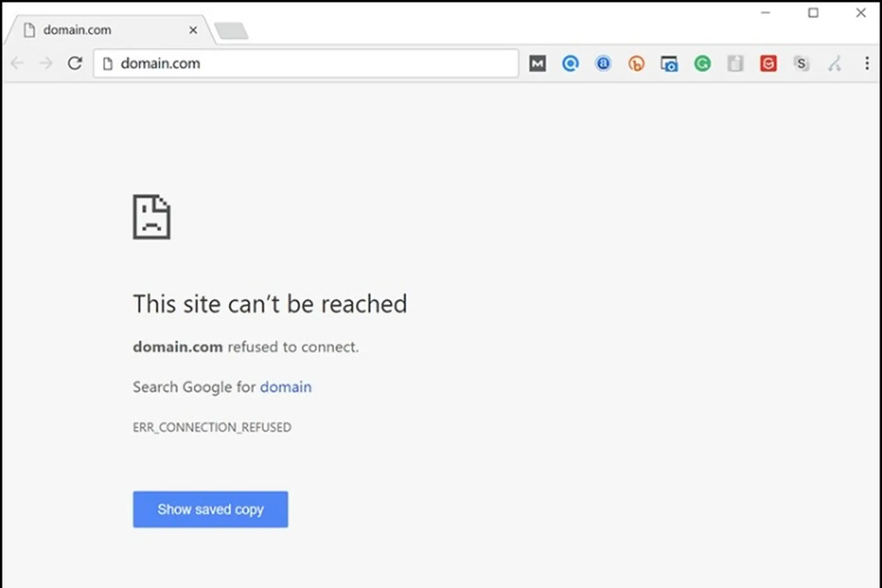882x588 pixels.
Task: Click the clipboard extension icon
Action: pos(735,63)
